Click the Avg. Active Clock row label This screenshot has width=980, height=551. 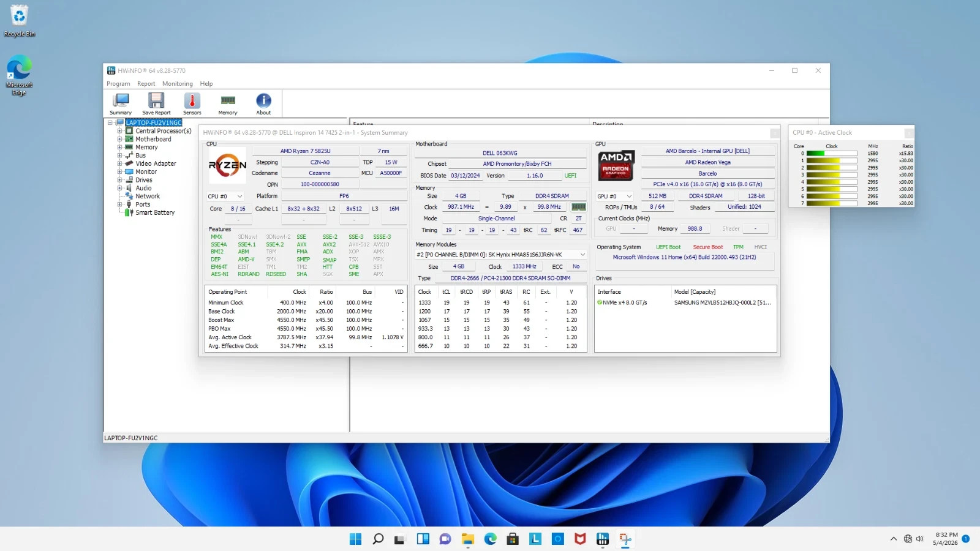click(230, 337)
